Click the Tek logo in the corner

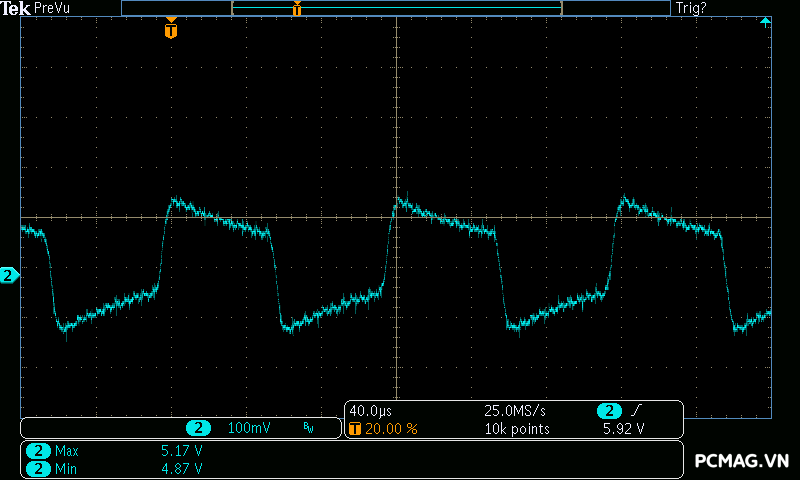tap(16, 8)
